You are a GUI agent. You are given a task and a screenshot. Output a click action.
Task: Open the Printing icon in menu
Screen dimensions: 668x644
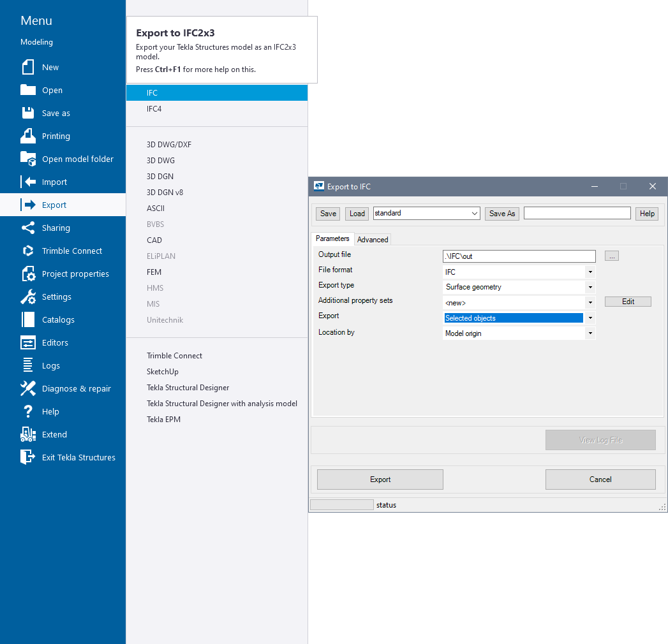tap(28, 136)
